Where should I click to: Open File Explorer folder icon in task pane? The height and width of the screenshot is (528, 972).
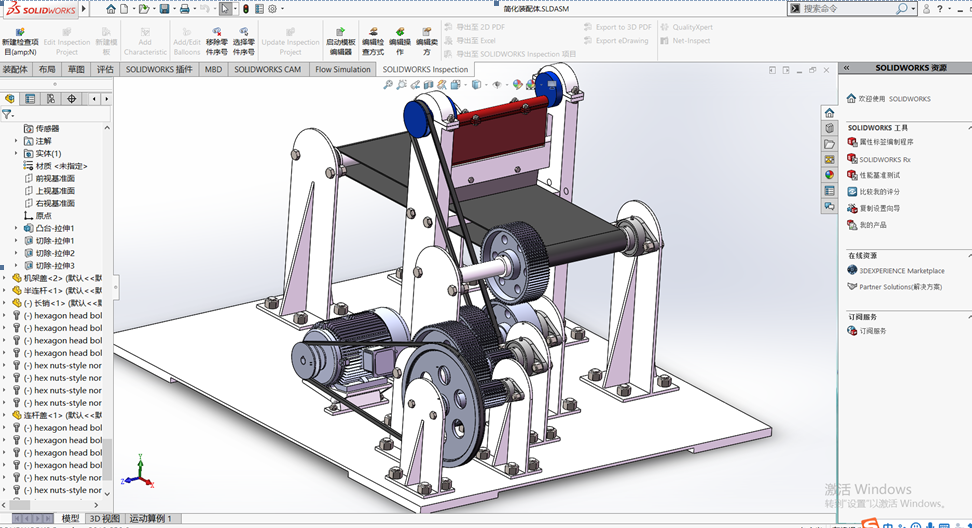click(x=829, y=144)
